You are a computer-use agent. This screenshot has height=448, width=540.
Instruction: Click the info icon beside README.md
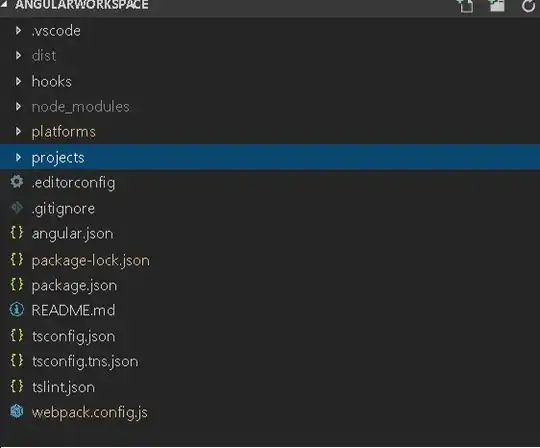(x=17, y=309)
